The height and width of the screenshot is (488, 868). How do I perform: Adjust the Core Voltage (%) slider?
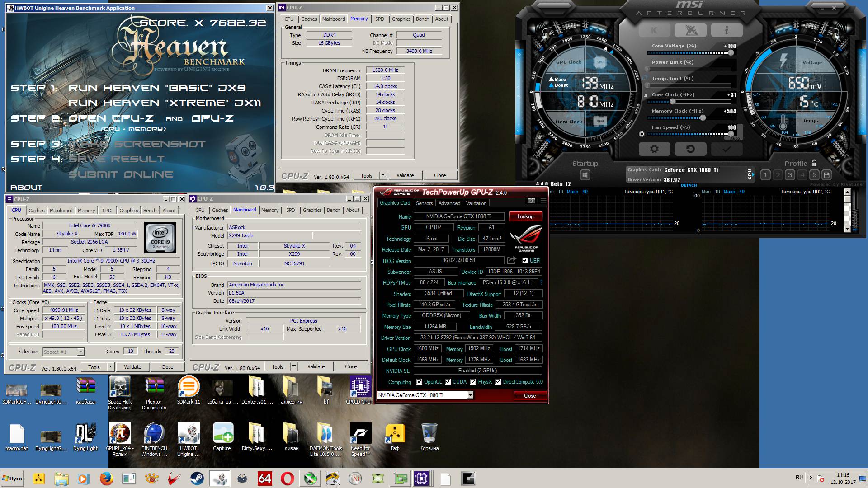(x=689, y=53)
